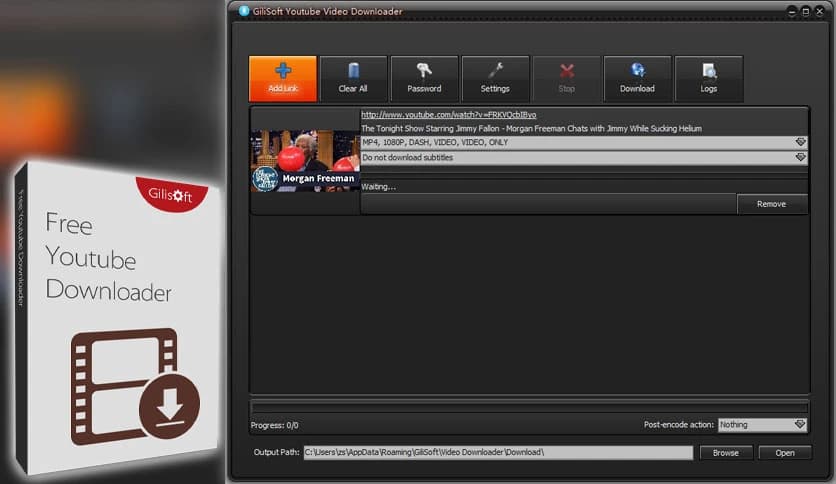Click the GiliSoft Youtube Video Downloader title

[327, 11]
